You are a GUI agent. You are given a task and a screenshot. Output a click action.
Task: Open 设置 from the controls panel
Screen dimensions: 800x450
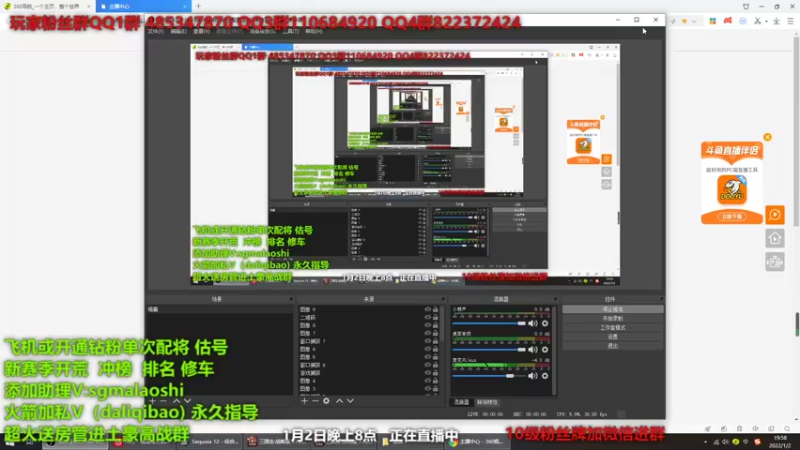613,337
